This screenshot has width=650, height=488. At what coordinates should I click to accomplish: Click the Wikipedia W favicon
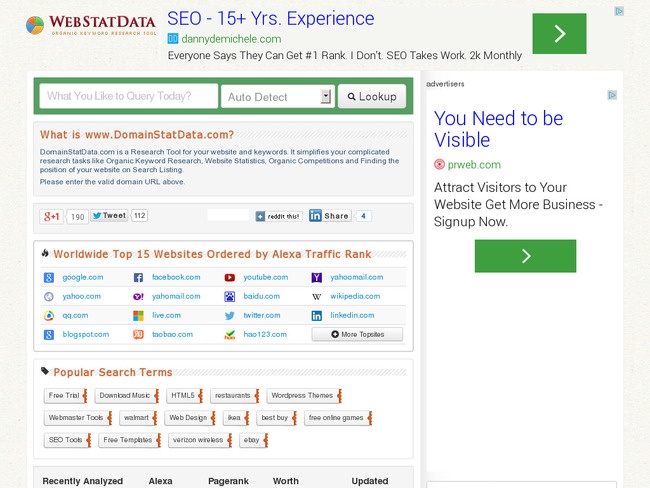pyautogui.click(x=317, y=296)
